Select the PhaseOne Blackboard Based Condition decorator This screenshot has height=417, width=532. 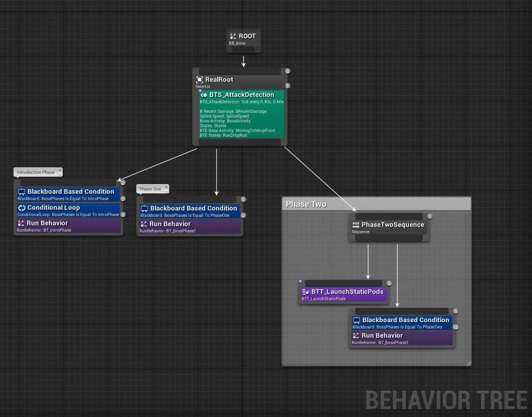tap(190, 211)
